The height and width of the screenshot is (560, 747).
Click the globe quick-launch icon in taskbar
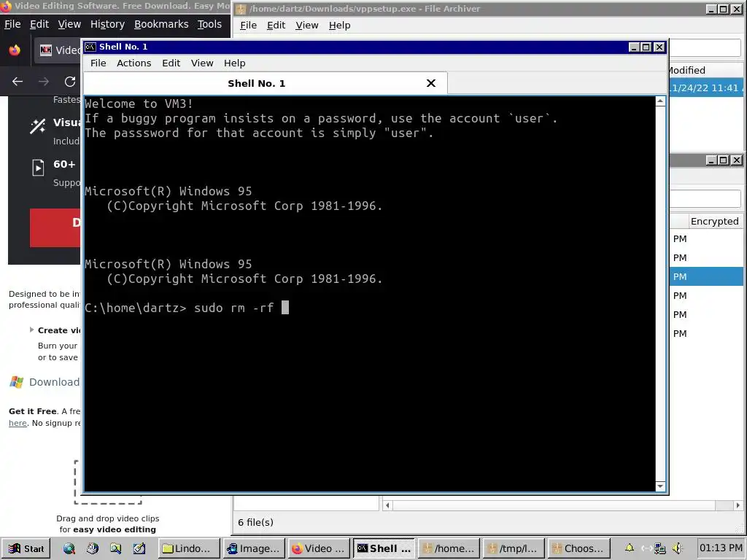click(x=69, y=548)
